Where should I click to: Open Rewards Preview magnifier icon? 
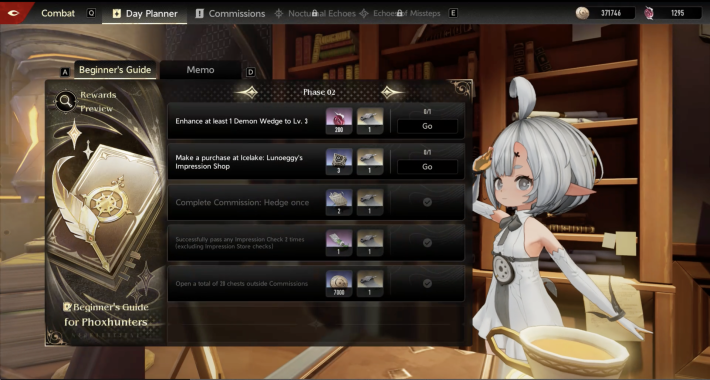point(66,102)
